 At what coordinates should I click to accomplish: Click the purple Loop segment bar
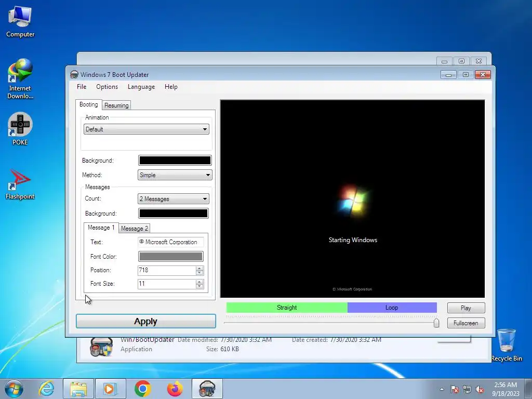392,308
